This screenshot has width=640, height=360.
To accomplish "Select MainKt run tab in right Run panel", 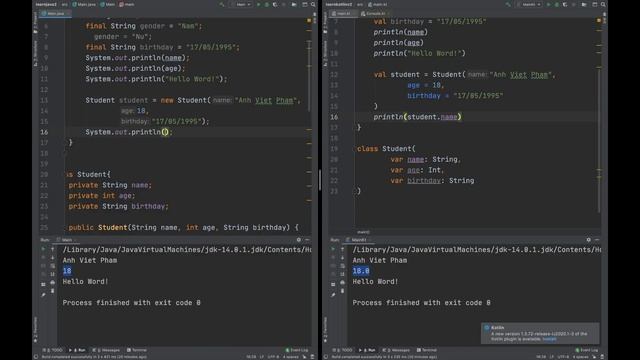I will (358, 240).
